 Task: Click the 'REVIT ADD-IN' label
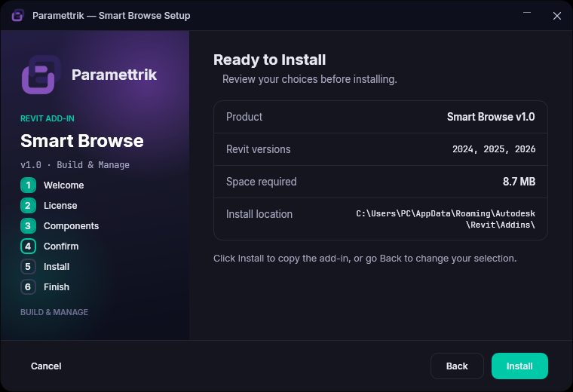pyautogui.click(x=47, y=118)
